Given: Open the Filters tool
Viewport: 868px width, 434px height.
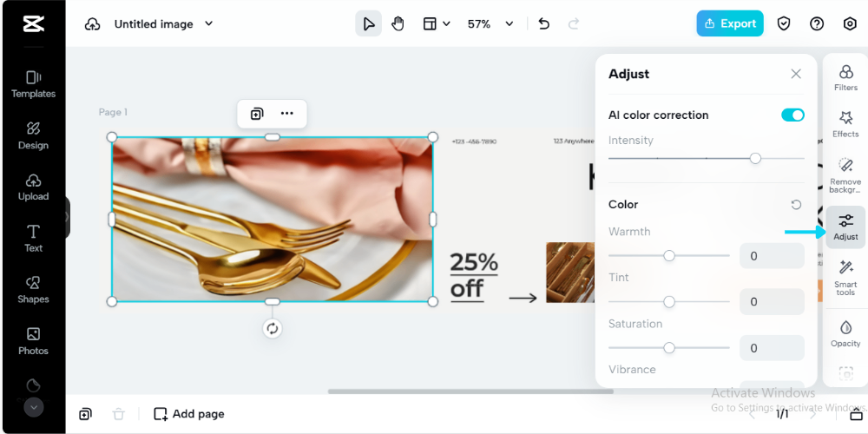Looking at the screenshot, I should [845, 78].
